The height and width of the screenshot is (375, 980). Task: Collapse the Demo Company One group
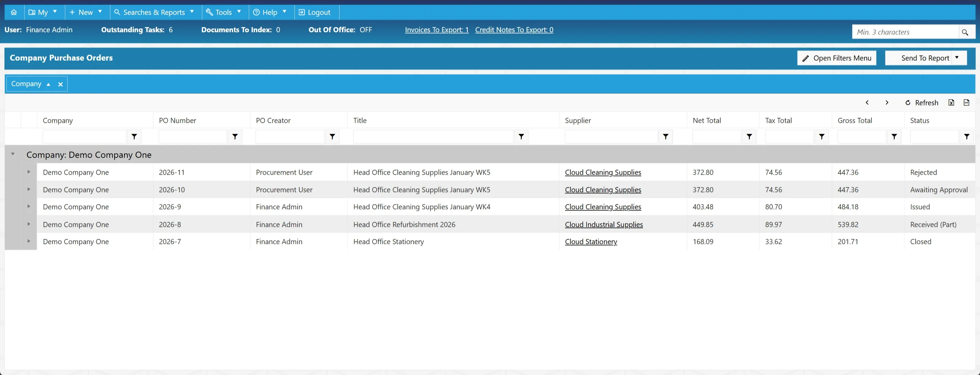click(x=13, y=154)
